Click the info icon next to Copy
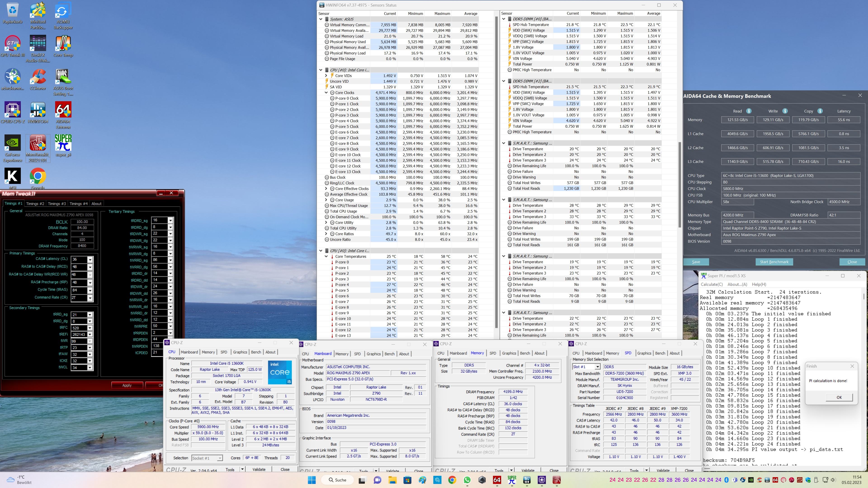 820,111
